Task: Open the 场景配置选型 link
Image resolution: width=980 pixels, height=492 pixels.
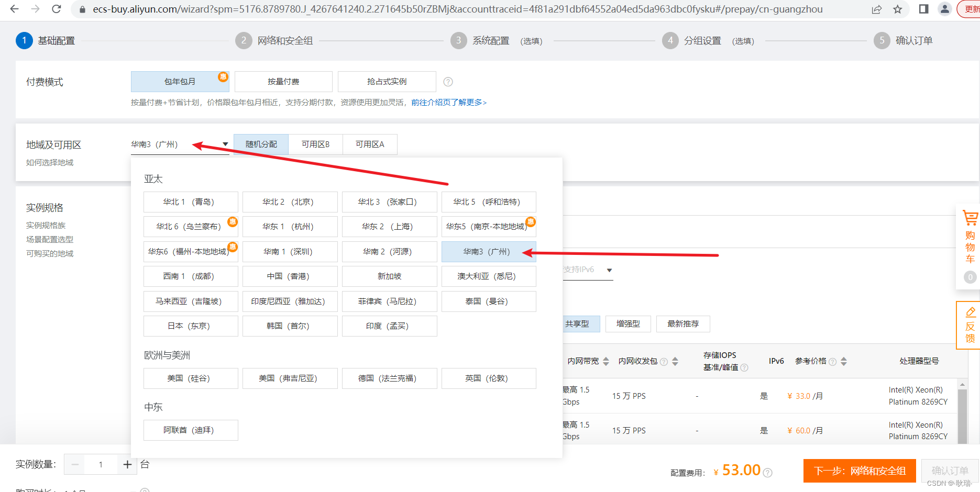Action: 50,240
